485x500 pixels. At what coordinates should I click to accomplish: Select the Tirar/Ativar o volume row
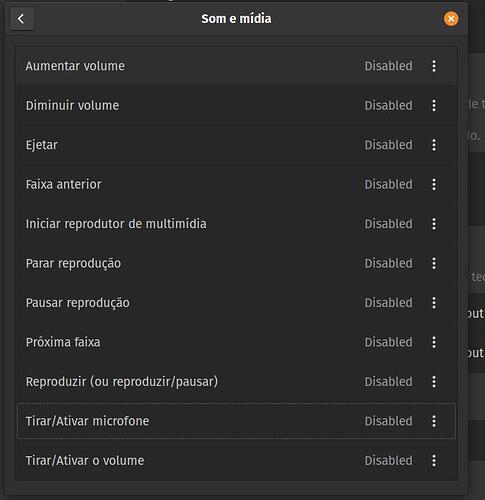pos(236,460)
